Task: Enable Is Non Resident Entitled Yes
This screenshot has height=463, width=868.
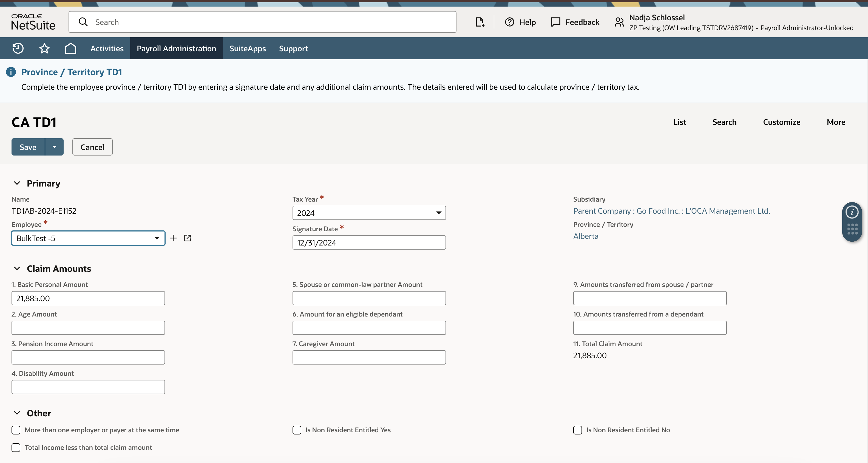Action: 297,430
